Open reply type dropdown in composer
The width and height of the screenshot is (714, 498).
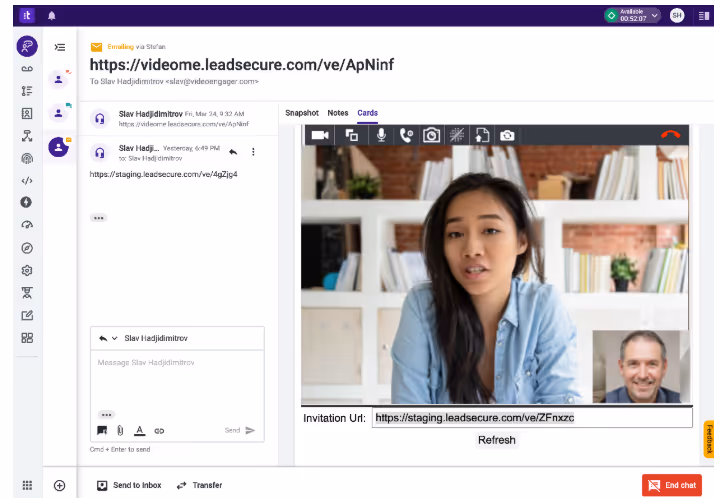pos(108,338)
